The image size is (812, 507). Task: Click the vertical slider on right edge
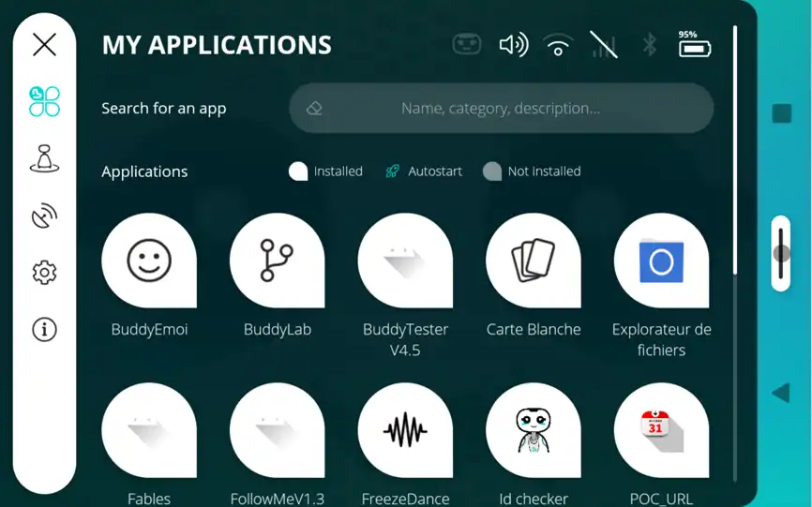(x=780, y=253)
